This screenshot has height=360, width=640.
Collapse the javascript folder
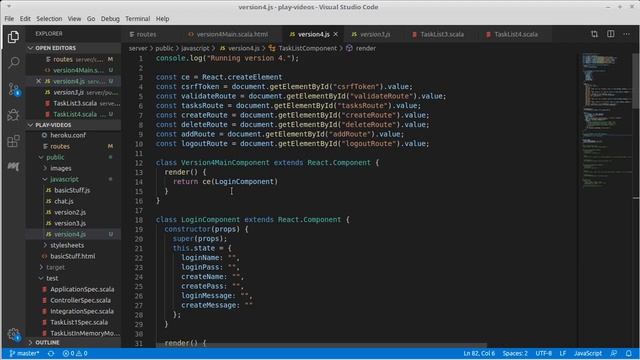tap(73, 179)
